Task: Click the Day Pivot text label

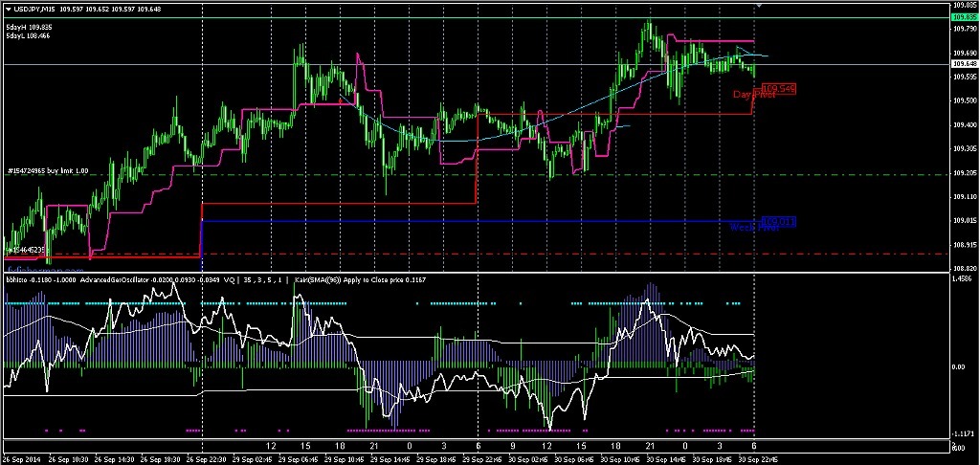Action: click(x=752, y=95)
